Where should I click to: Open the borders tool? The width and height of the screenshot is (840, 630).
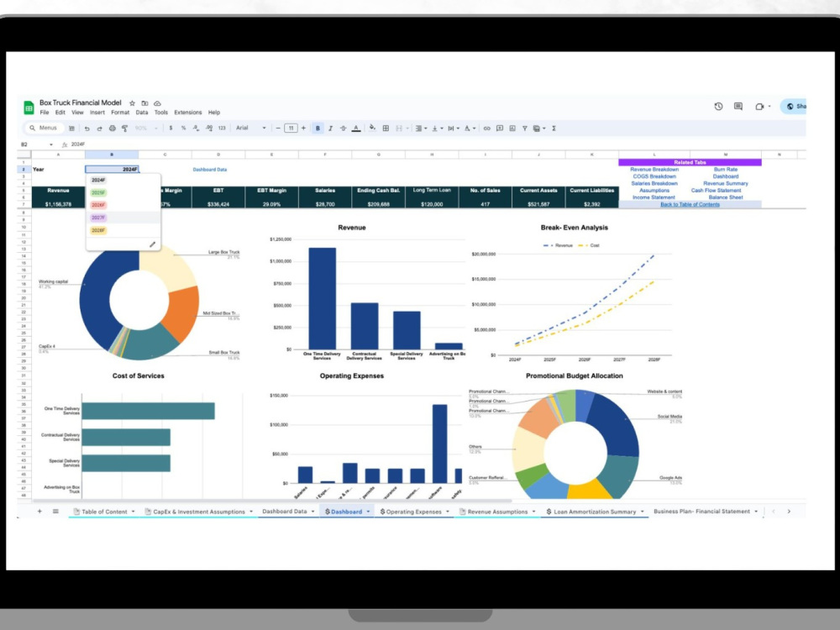(386, 129)
